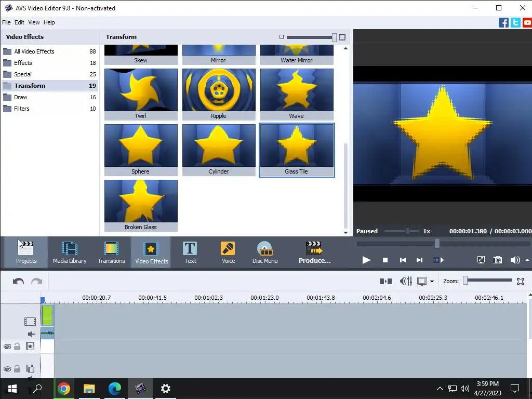Open the Help menu
This screenshot has height=399, width=532.
pyautogui.click(x=49, y=22)
